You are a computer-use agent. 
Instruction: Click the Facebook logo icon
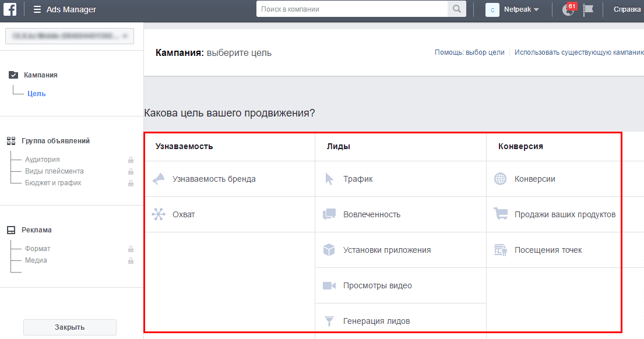coord(10,9)
